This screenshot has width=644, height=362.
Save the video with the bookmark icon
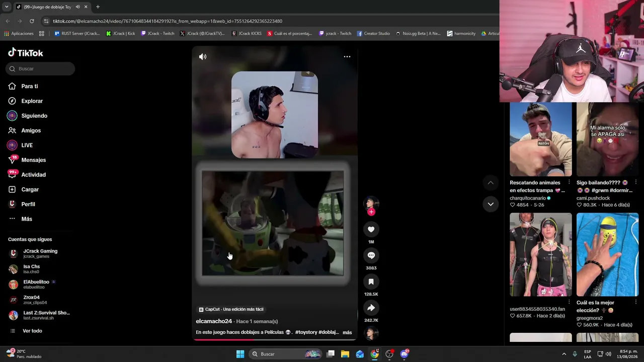[x=371, y=282]
